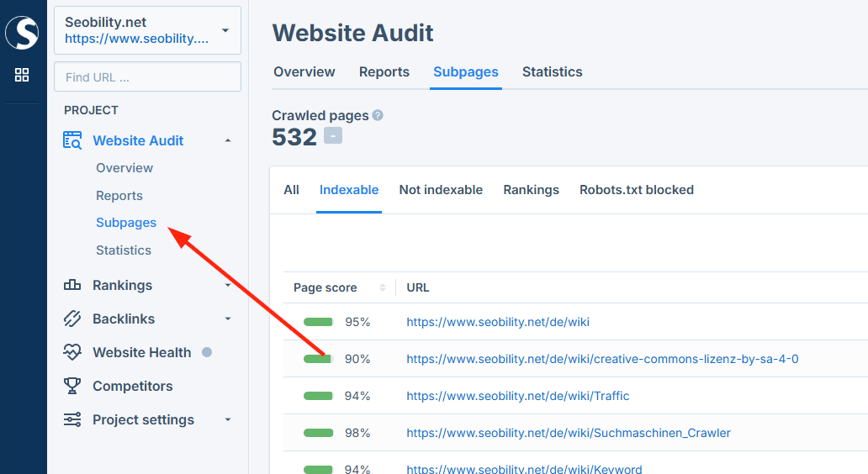Viewport: 868px width, 474px height.
Task: Expand the Backlinks menu section
Action: click(x=227, y=319)
